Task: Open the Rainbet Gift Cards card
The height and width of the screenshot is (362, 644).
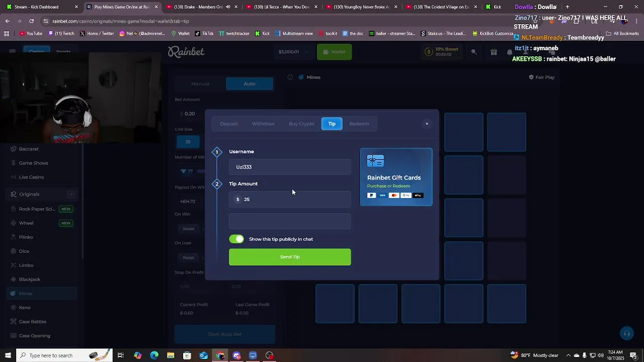Action: coord(396,177)
